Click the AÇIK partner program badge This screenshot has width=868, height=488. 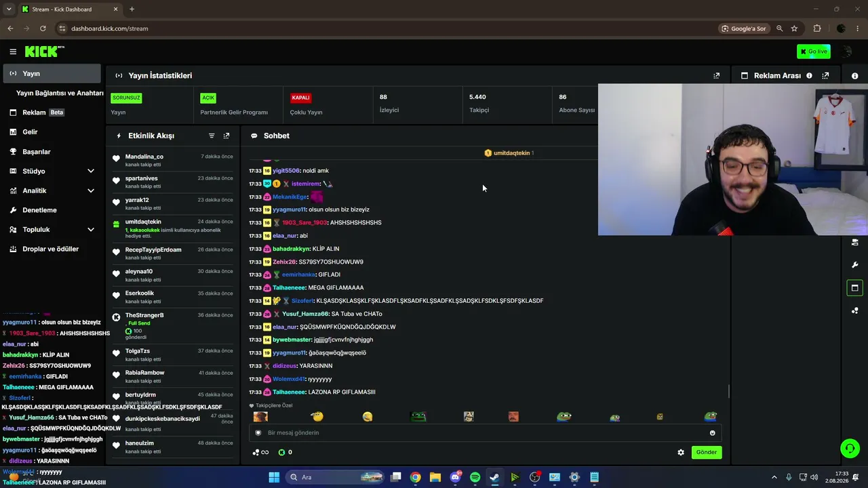coord(208,98)
